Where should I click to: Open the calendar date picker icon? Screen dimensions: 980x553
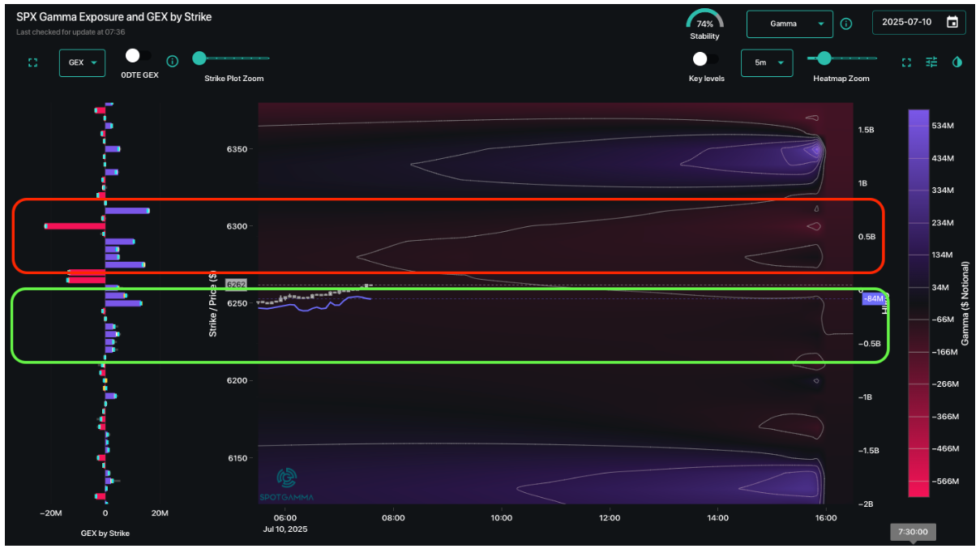(x=952, y=23)
